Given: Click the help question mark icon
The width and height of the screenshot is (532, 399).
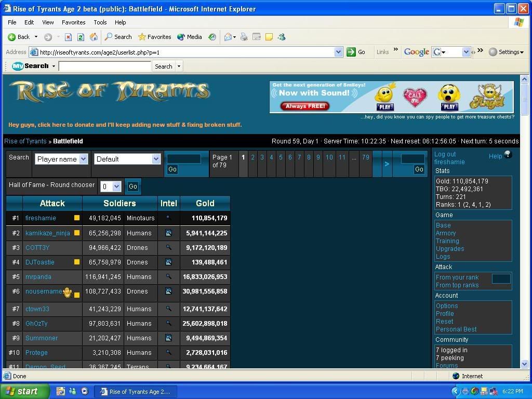Looking at the screenshot, I should pos(508,154).
